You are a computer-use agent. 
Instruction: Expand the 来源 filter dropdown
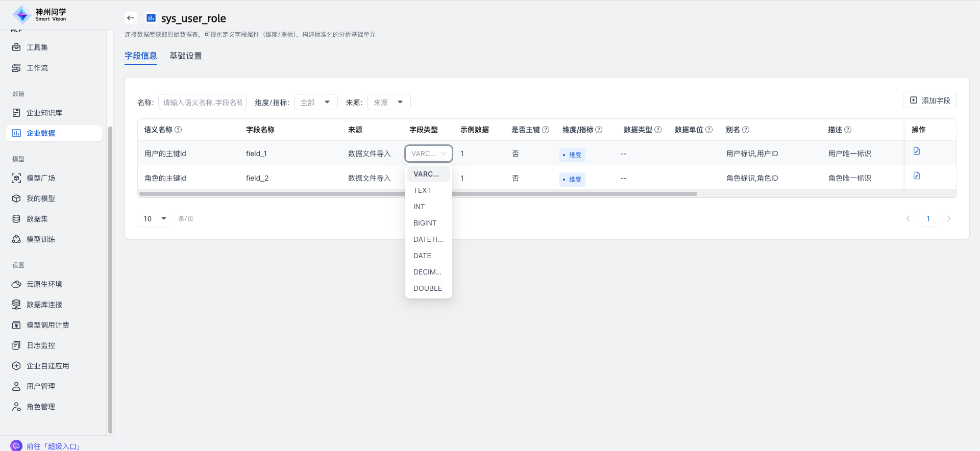click(x=388, y=103)
